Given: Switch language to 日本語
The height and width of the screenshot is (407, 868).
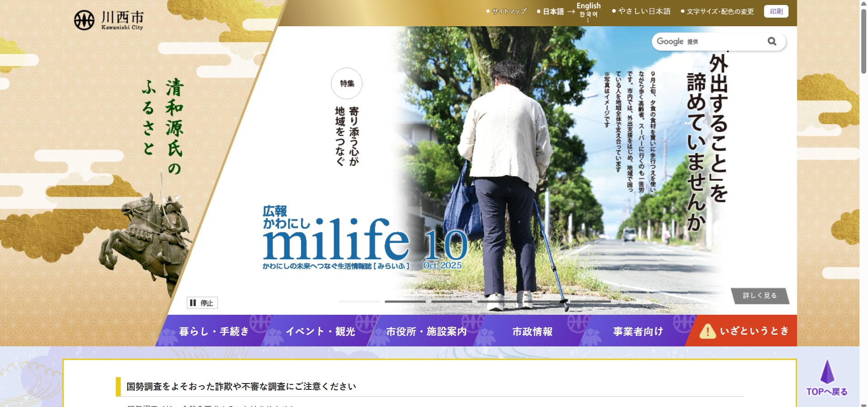Looking at the screenshot, I should pyautogui.click(x=553, y=11).
